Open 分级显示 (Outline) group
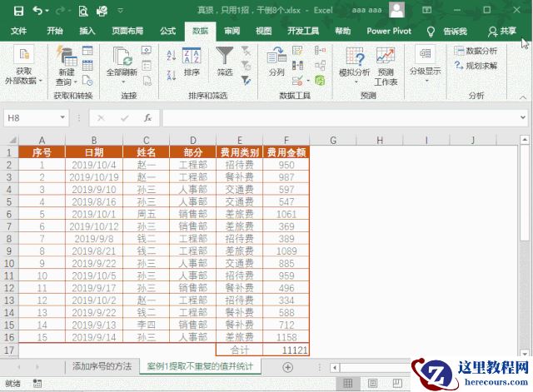 pos(425,65)
